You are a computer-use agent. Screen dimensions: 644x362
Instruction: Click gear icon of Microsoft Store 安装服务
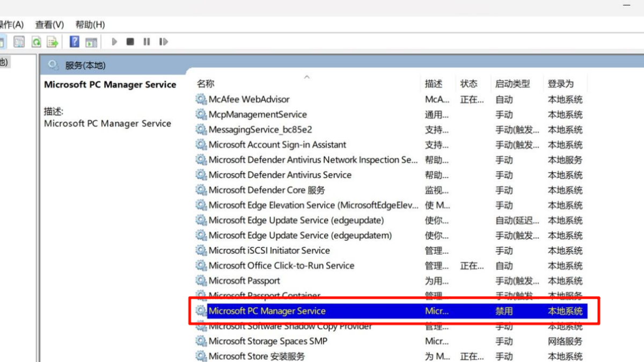click(201, 356)
